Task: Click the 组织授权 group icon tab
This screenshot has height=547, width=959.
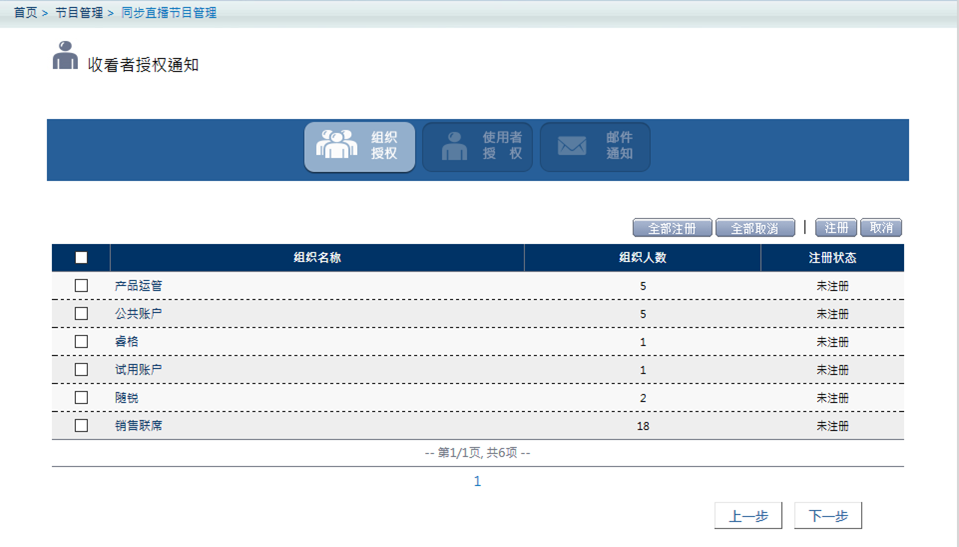Action: (x=359, y=147)
